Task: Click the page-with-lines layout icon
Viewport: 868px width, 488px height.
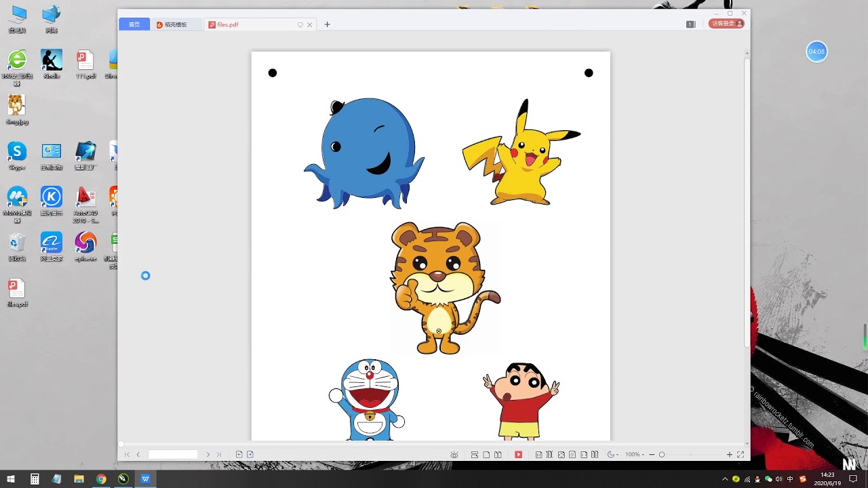Action: point(572,455)
